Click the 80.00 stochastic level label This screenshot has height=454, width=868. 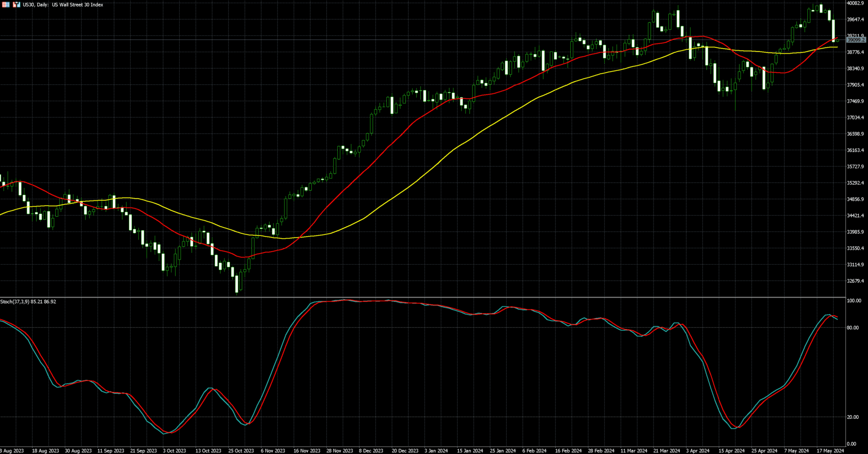click(x=852, y=328)
